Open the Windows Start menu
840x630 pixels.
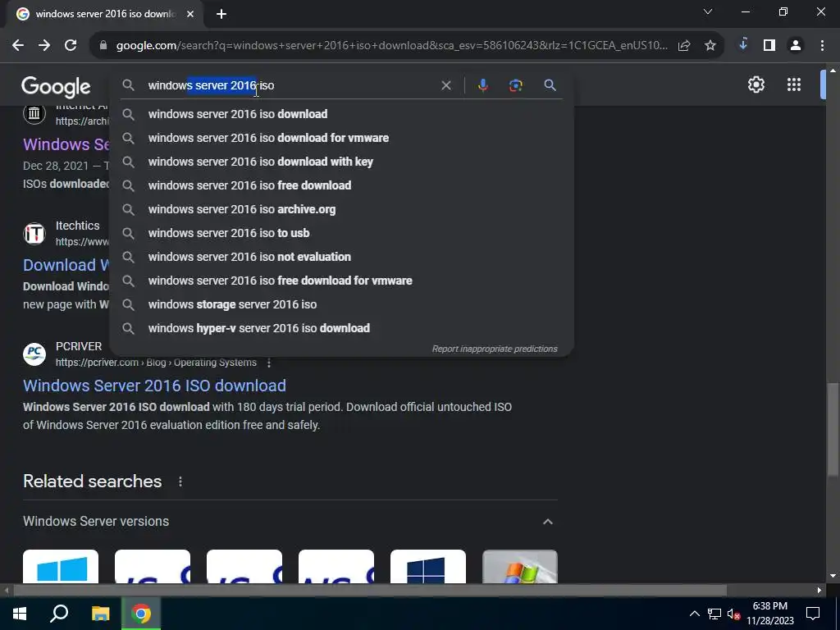(20, 614)
